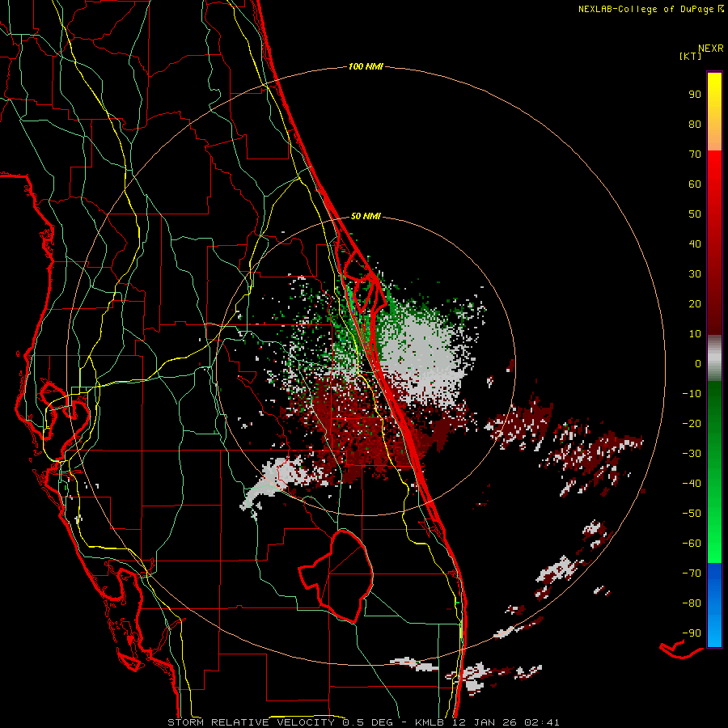Screen dimensions: 728x728
Task: Click the 0.5 DEG elevation angle text
Action: click(x=368, y=722)
